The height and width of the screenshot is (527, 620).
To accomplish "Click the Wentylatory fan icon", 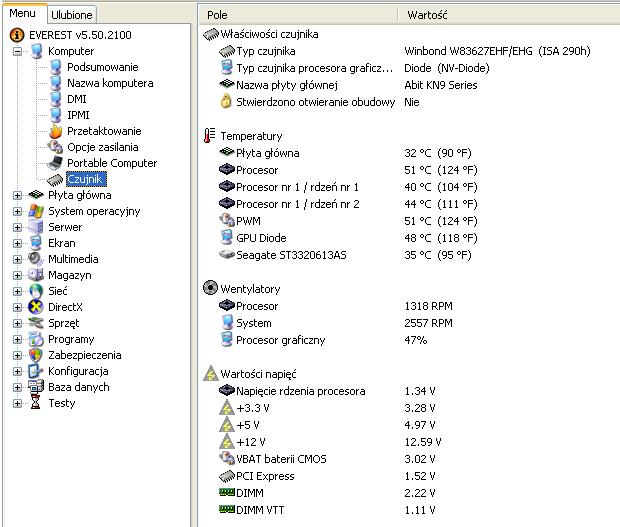I will click(209, 288).
